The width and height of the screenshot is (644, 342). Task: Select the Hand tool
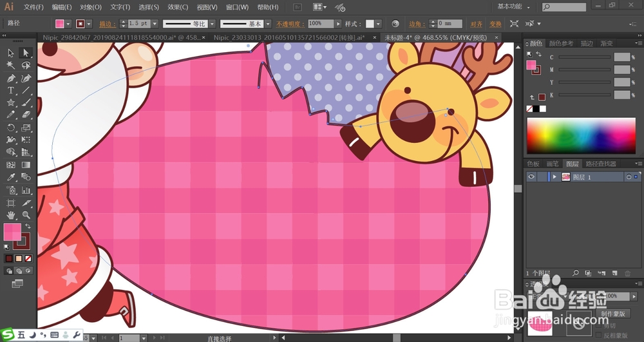tap(11, 215)
